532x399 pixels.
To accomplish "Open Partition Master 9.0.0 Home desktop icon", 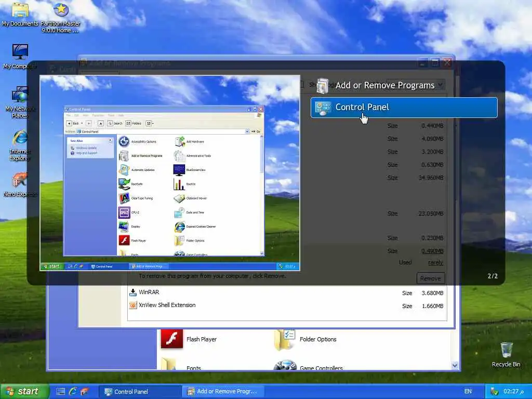I will (60, 17).
